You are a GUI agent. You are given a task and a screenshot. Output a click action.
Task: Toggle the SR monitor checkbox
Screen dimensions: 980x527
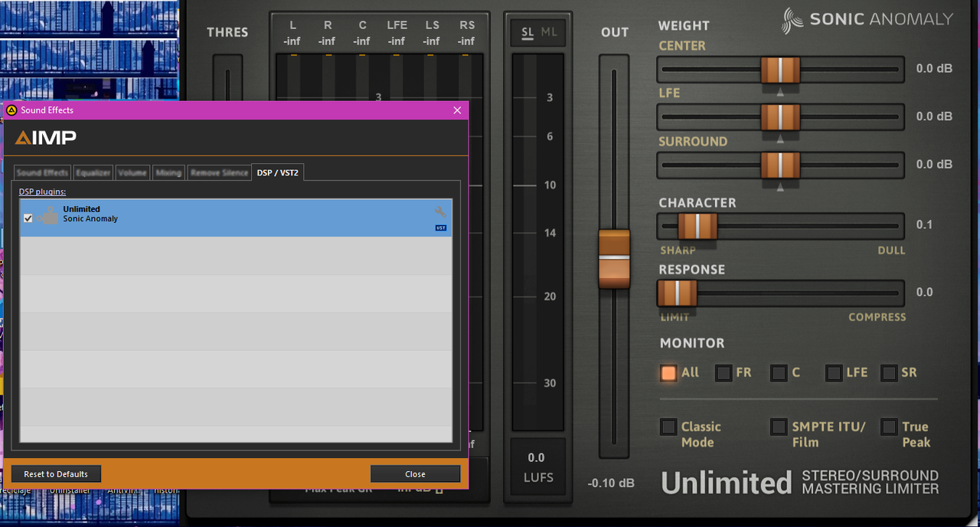coord(889,373)
